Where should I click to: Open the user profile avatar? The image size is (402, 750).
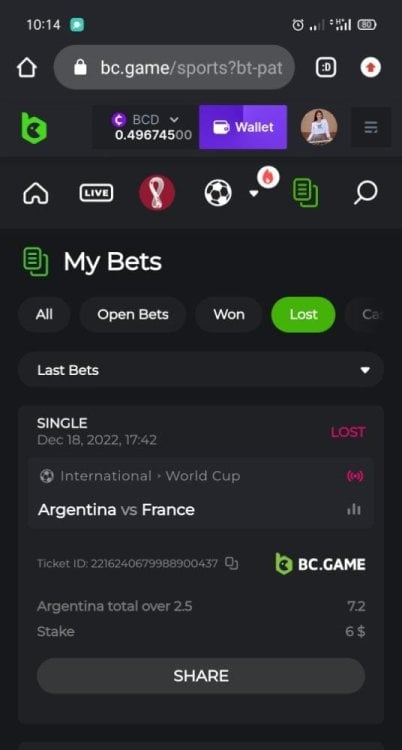tap(319, 127)
